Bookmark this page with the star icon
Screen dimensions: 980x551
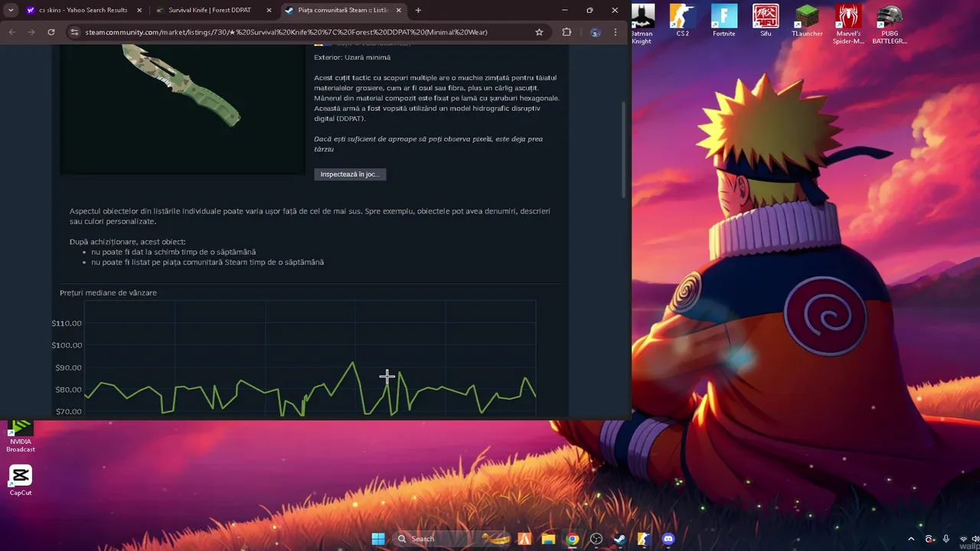pyautogui.click(x=539, y=32)
